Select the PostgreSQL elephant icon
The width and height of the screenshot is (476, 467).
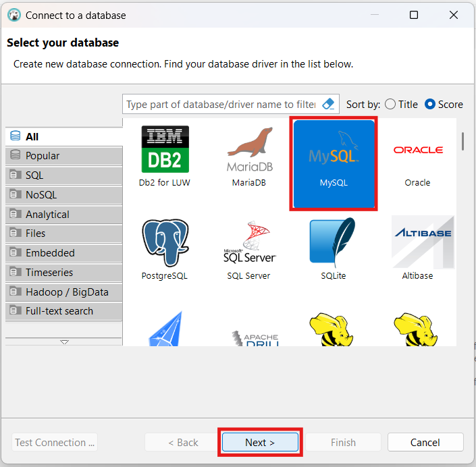165,243
